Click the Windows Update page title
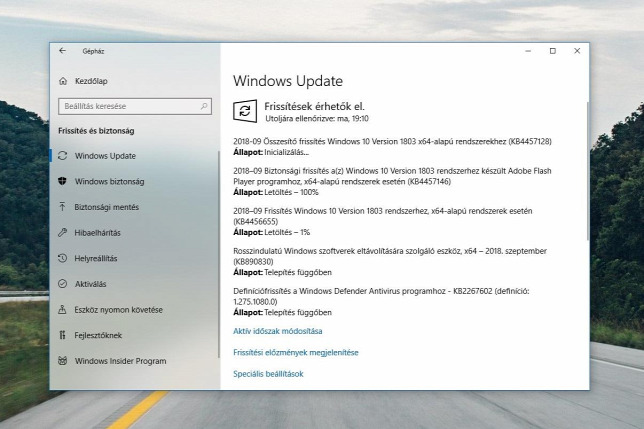Image resolution: width=644 pixels, height=429 pixels. (x=288, y=81)
